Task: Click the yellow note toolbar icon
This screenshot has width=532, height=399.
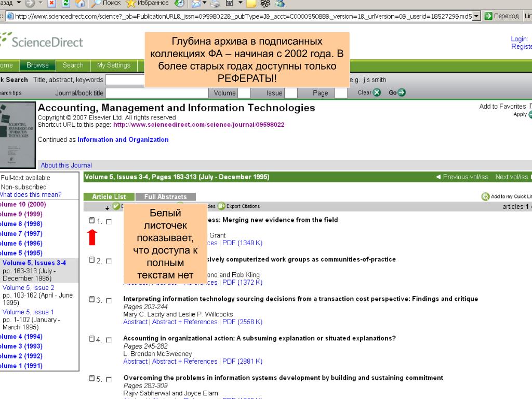Action: (x=251, y=4)
